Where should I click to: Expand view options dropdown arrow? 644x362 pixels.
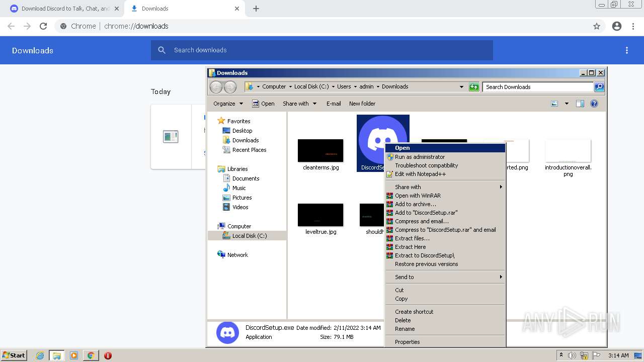(x=567, y=104)
